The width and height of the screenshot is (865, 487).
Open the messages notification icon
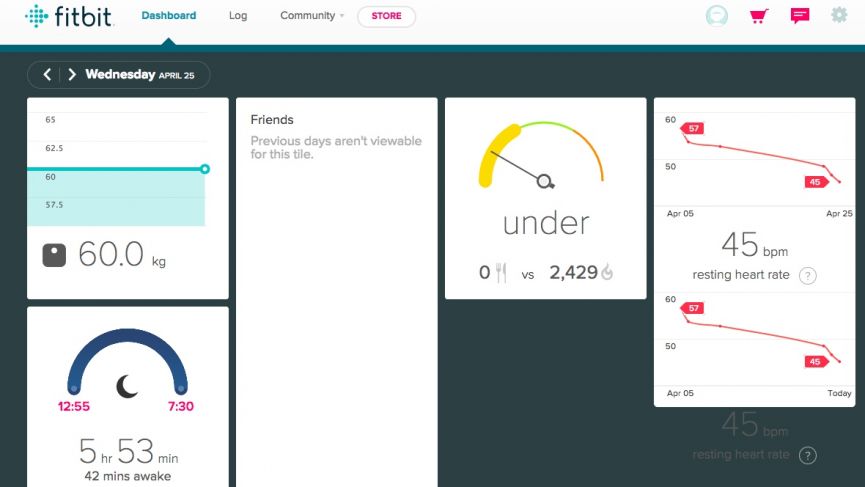pyautogui.click(x=799, y=16)
